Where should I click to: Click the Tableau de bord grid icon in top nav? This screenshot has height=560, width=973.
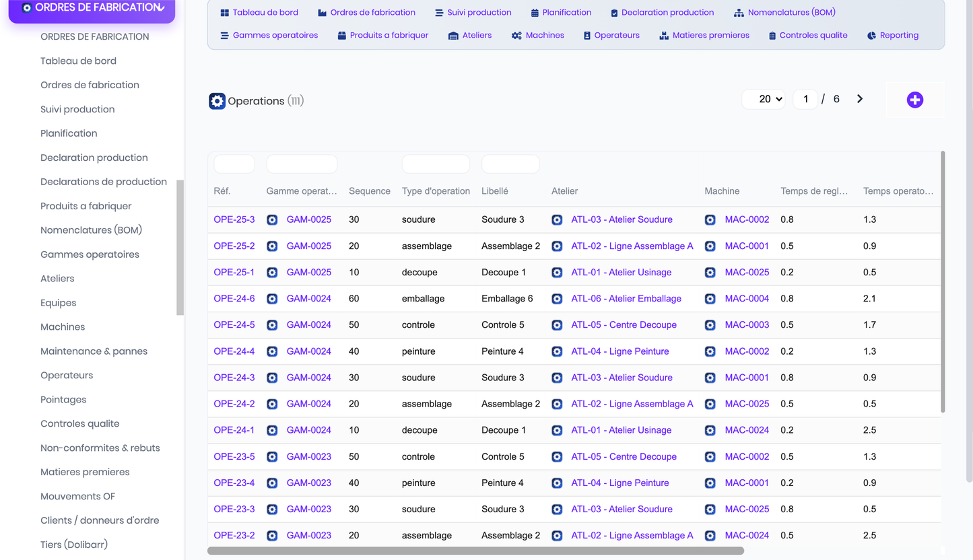coord(225,13)
